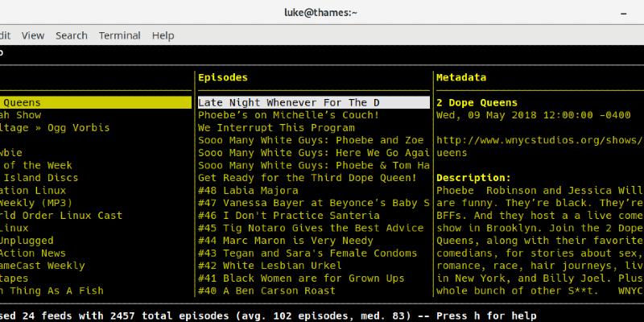Select episode Phoebe's on Michelle's Couch

(x=288, y=115)
